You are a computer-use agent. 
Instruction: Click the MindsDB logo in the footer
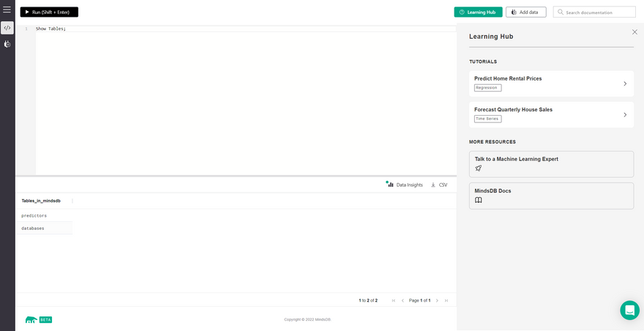pyautogui.click(x=31, y=319)
